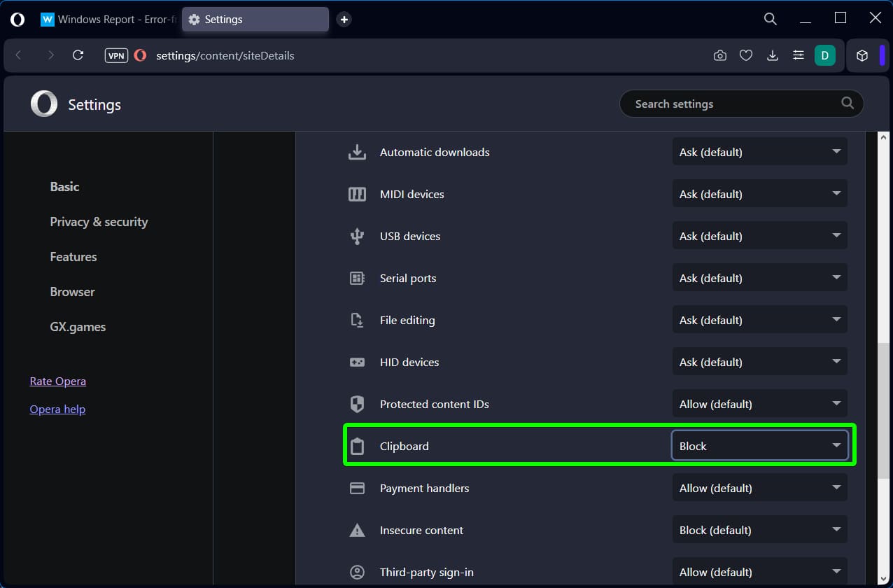Reload the current page
Viewport: 893px width, 588px height.
pyautogui.click(x=78, y=55)
